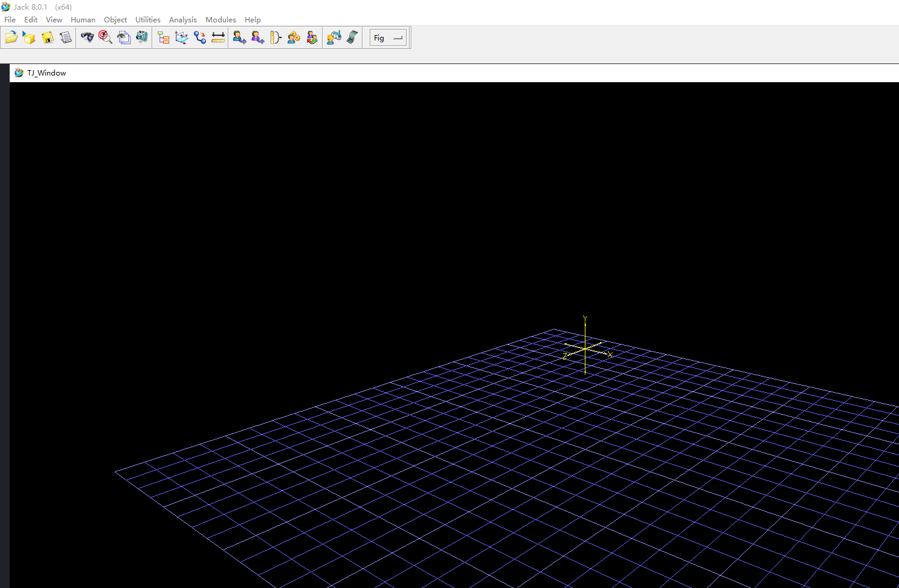Viewport: 899px width, 588px height.
Task: Click the open file folder icon
Action: tap(11, 37)
